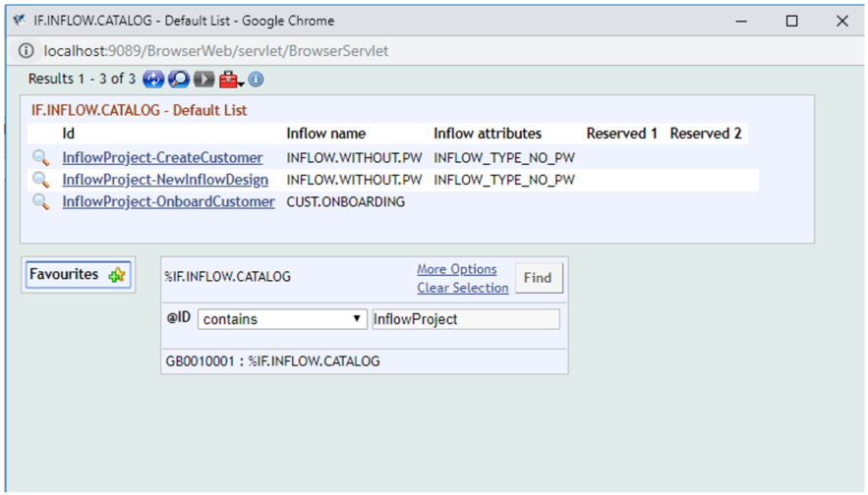The height and width of the screenshot is (495, 868).
Task: Open the InflowProject-CreateCustomer link
Action: pyautogui.click(x=162, y=157)
